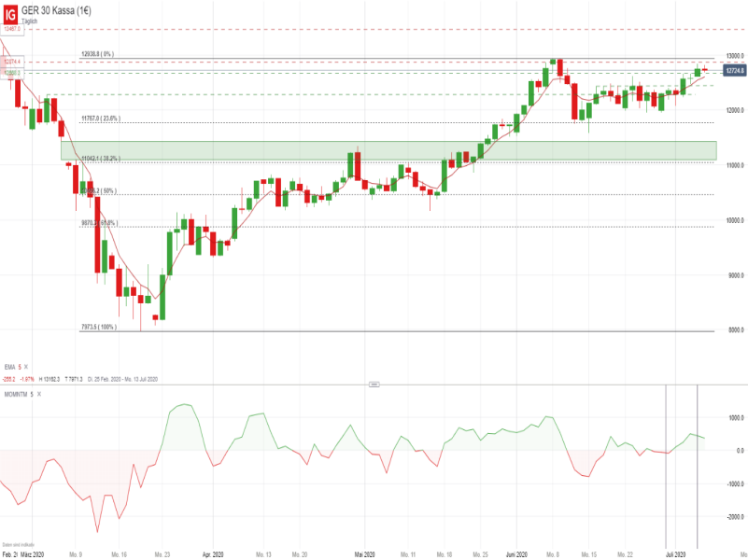Click the Juni 2020 time axis label
Screen dimensions: 748x560
click(x=516, y=554)
